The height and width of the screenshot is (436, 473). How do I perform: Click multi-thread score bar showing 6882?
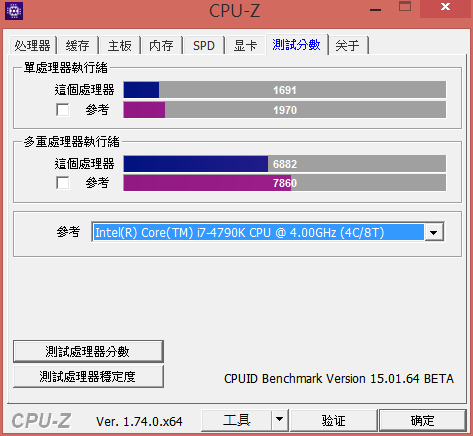tap(284, 164)
